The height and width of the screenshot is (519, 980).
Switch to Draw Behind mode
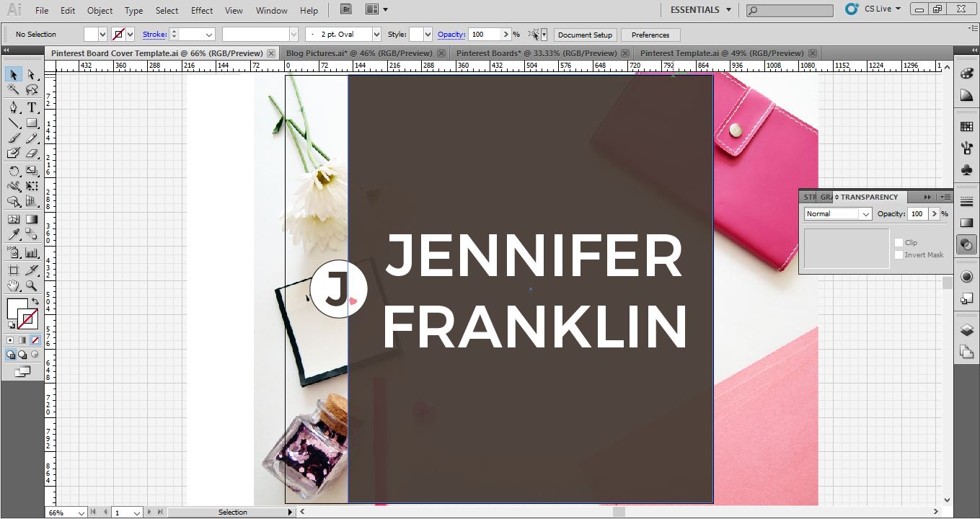22,355
